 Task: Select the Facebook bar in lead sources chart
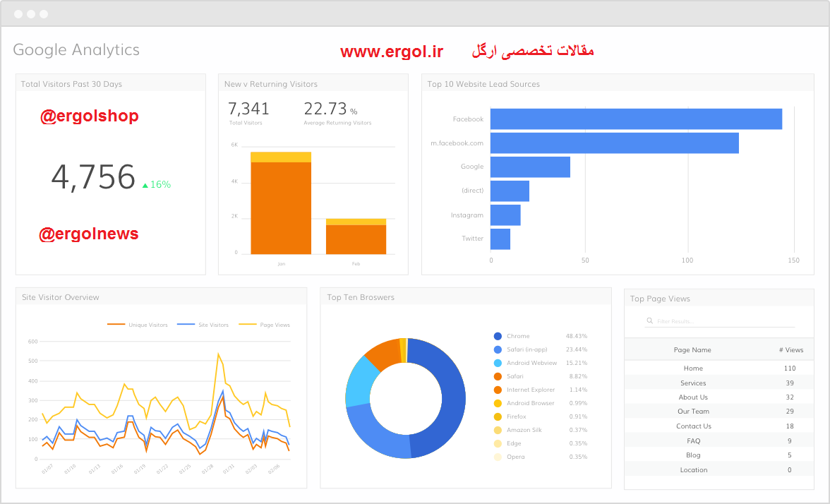[635, 119]
